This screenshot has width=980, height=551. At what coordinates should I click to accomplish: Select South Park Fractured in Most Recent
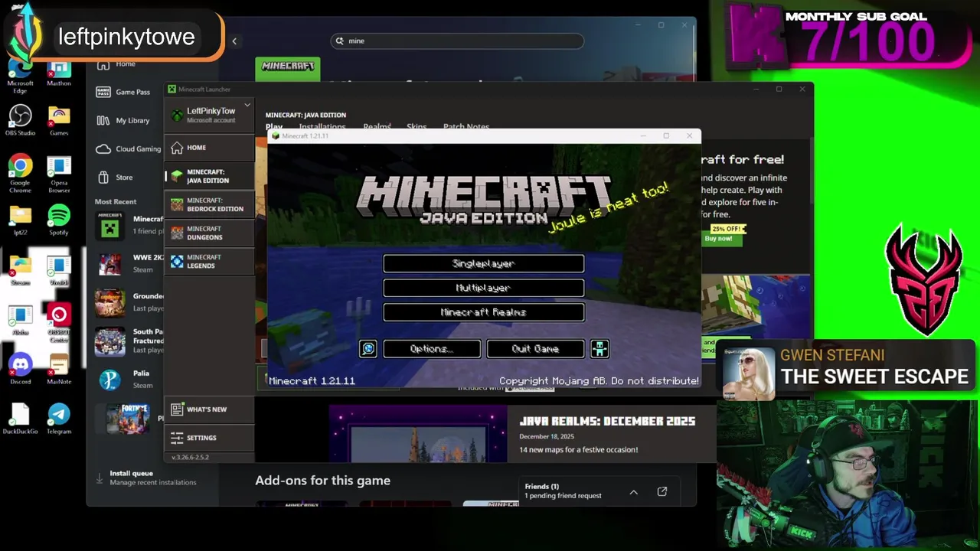click(129, 341)
